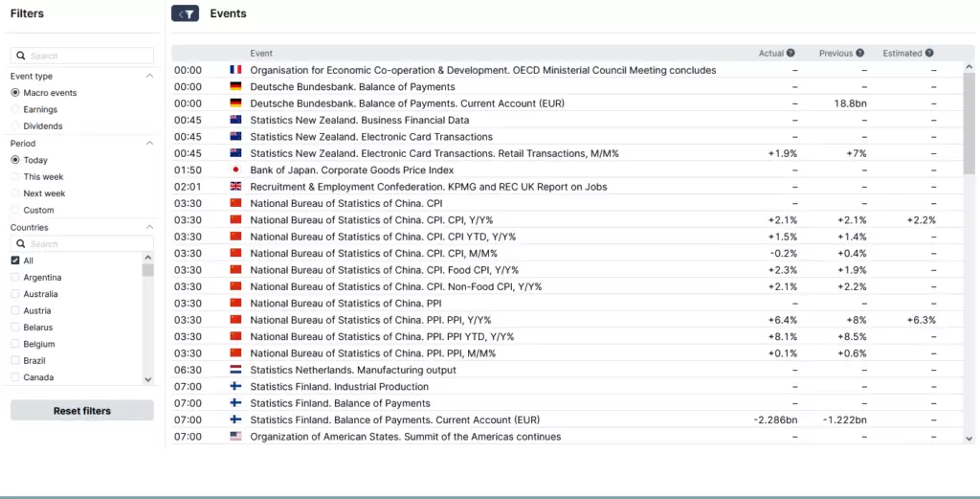Image resolution: width=980 pixels, height=499 pixels.
Task: Check the Belgium country checkbox
Action: click(15, 344)
